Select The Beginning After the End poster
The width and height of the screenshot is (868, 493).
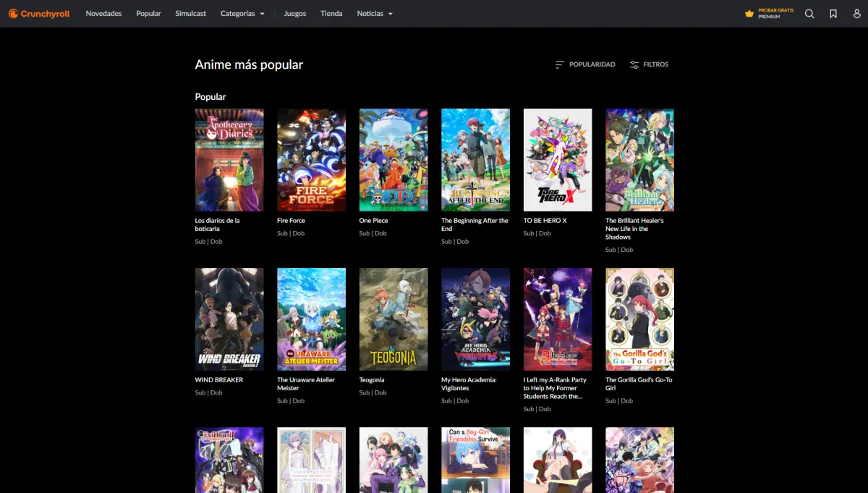pyautogui.click(x=475, y=160)
